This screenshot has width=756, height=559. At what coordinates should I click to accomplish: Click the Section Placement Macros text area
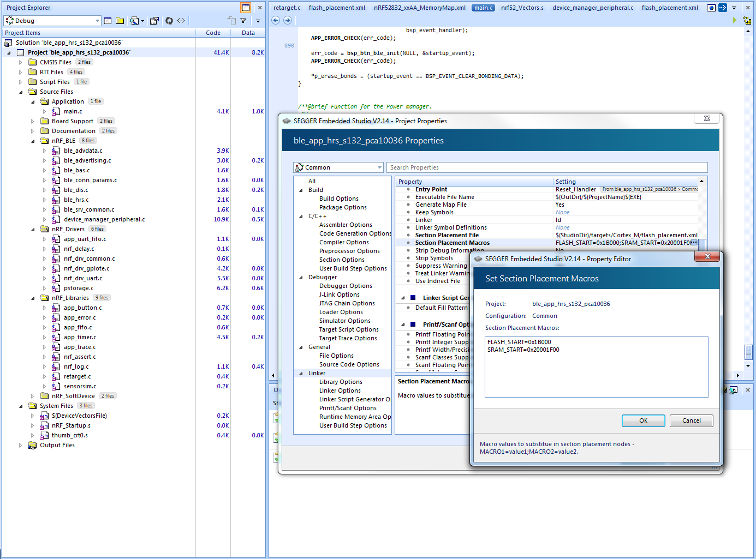tap(597, 367)
